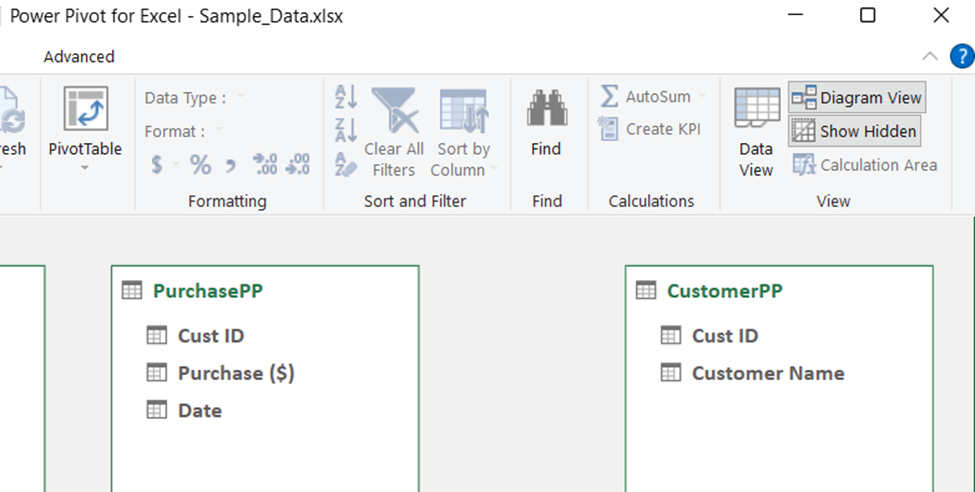Click Create KPI button
The image size is (975, 492).
[x=650, y=129]
